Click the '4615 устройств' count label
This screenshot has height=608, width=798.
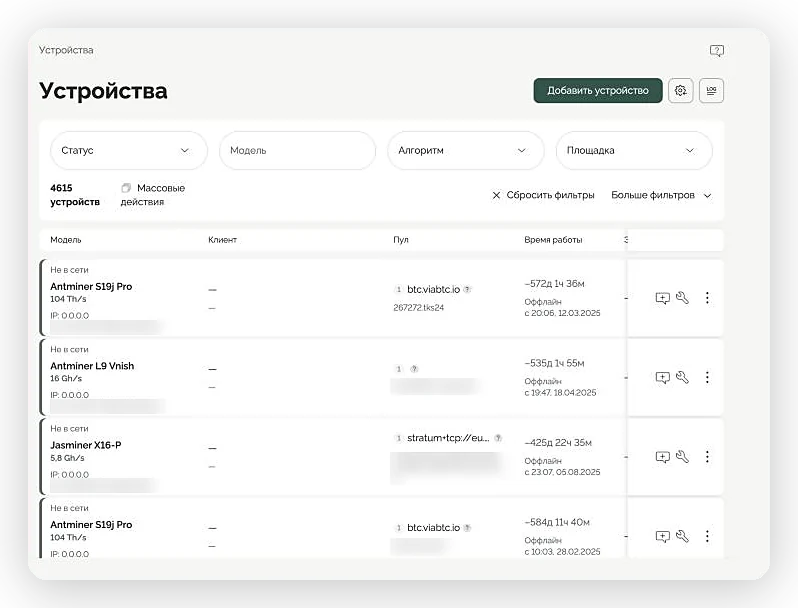point(75,195)
